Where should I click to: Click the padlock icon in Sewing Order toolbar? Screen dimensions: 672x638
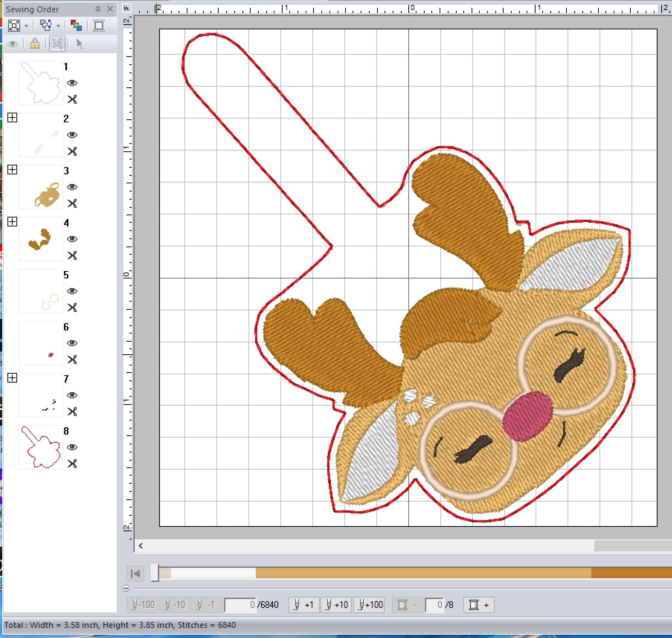point(35,44)
